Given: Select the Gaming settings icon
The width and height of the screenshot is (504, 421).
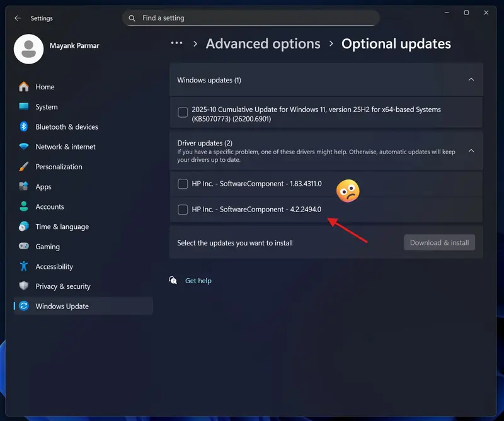Looking at the screenshot, I should click(x=25, y=246).
